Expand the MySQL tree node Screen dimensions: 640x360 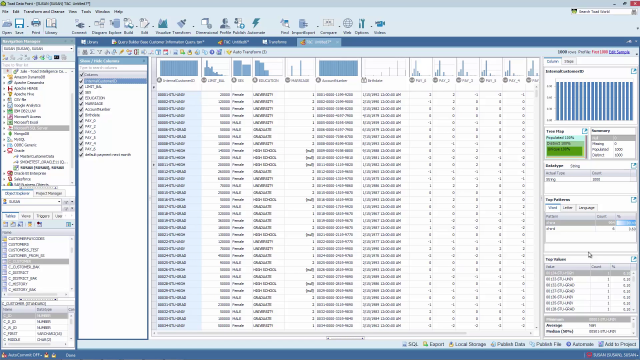(4, 139)
